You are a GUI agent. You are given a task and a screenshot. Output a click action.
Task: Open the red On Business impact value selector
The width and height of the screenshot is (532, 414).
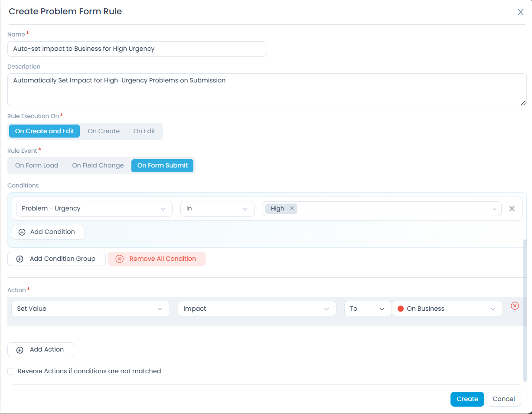coord(447,309)
